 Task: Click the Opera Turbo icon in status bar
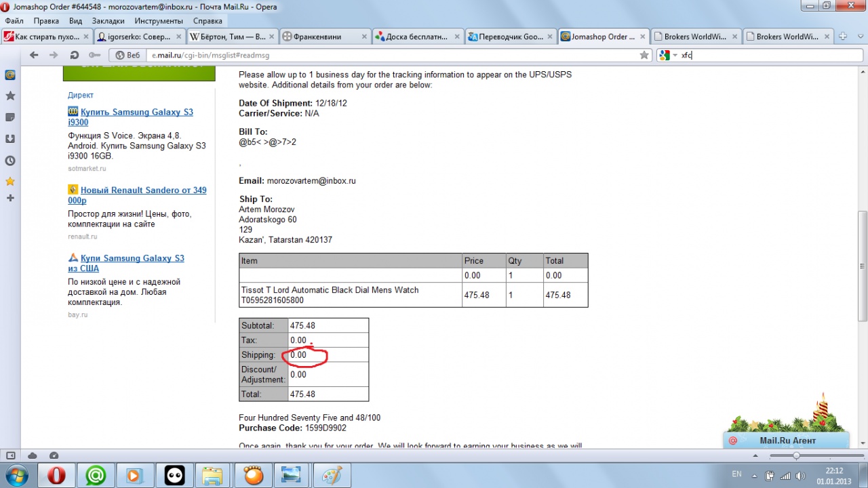click(x=54, y=455)
